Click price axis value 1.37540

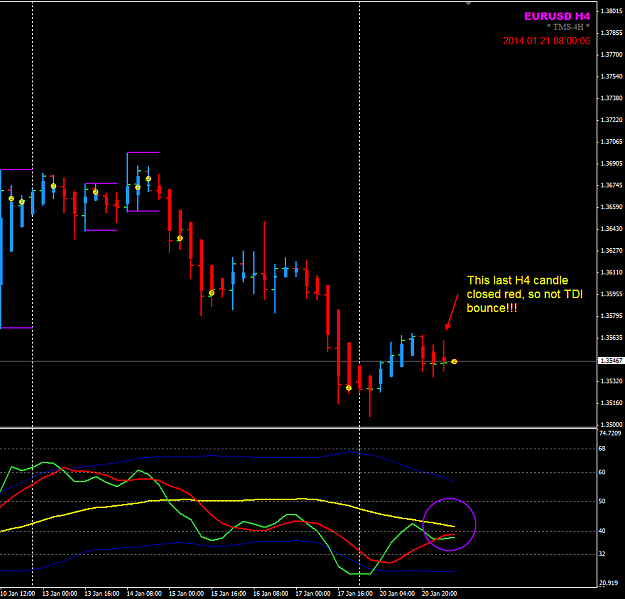point(611,76)
